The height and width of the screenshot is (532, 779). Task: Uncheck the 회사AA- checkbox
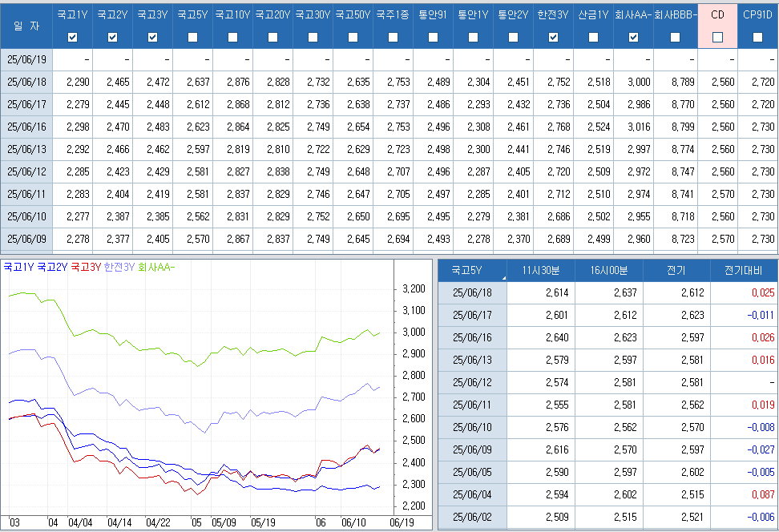pyautogui.click(x=633, y=37)
